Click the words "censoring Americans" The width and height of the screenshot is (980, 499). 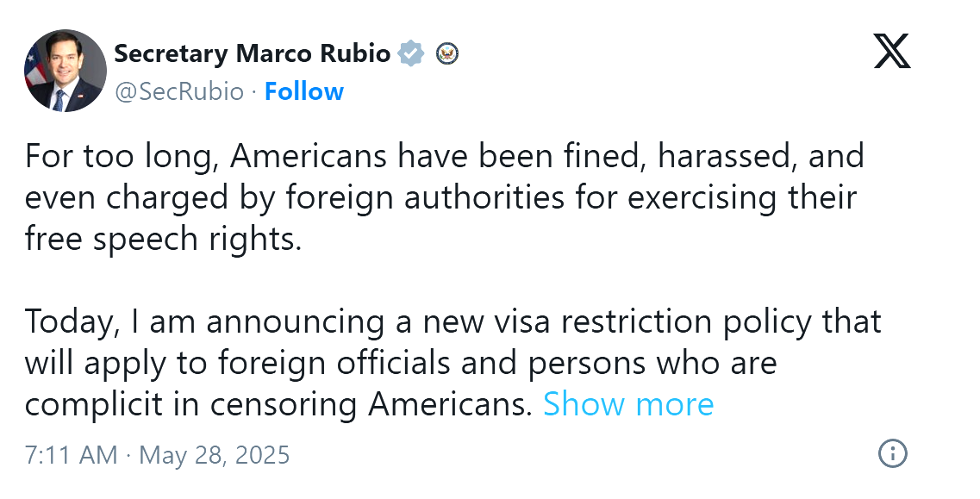coord(368,404)
